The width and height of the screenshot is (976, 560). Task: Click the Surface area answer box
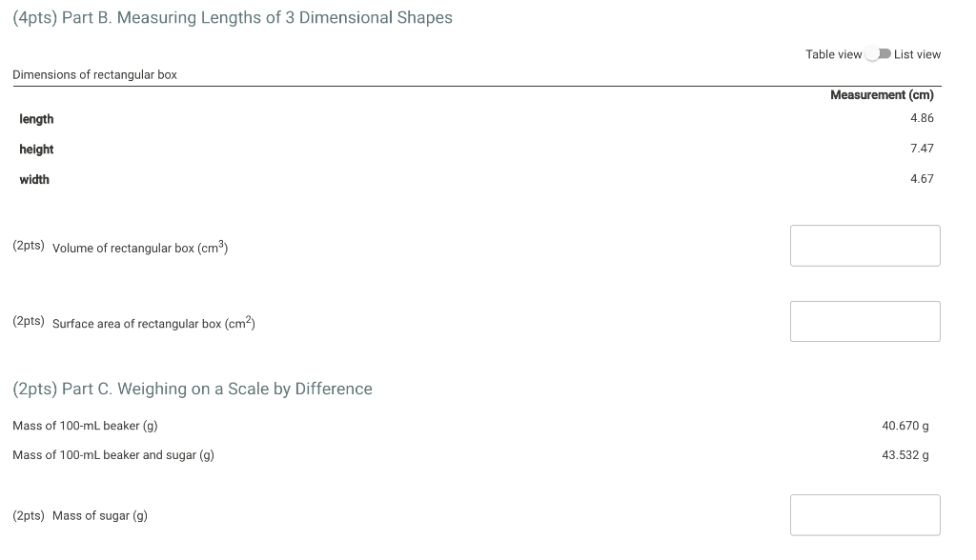(864, 321)
